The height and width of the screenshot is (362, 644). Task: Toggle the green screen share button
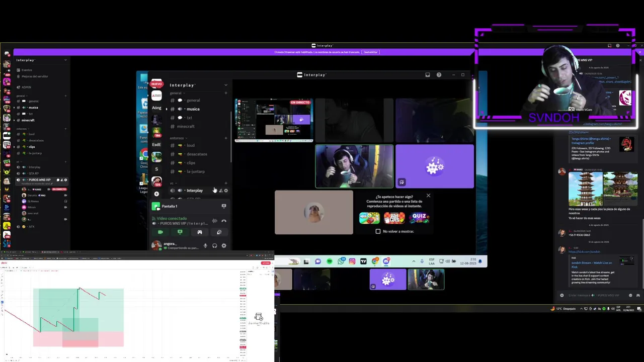point(180,232)
